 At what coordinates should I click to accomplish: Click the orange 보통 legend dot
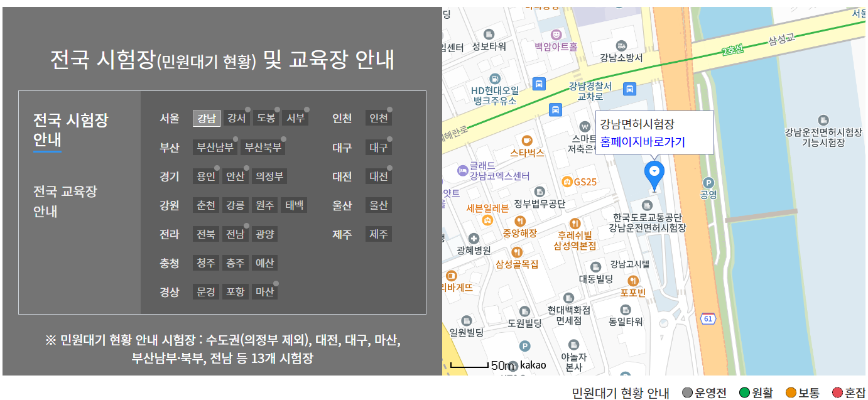[791, 393]
